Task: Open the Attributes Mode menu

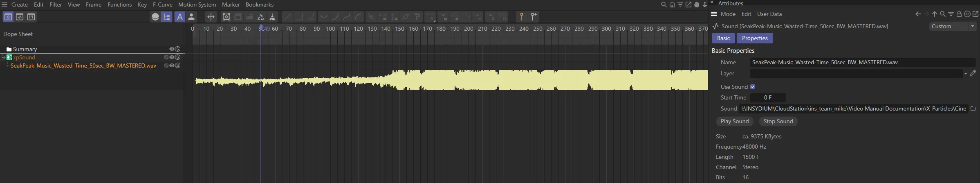Action: [x=728, y=14]
